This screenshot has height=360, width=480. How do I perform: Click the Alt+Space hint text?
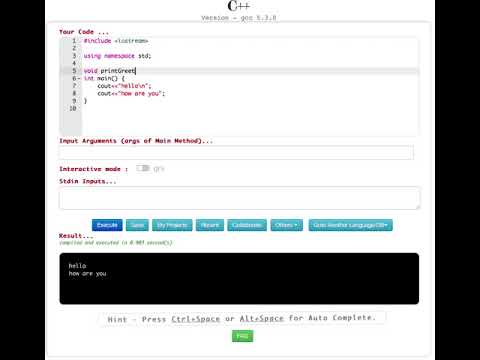pyautogui.click(x=262, y=319)
